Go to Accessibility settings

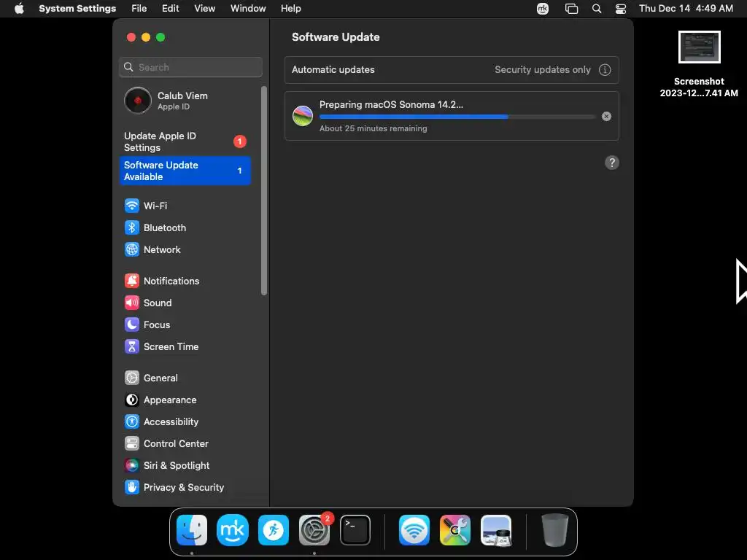coord(185,422)
